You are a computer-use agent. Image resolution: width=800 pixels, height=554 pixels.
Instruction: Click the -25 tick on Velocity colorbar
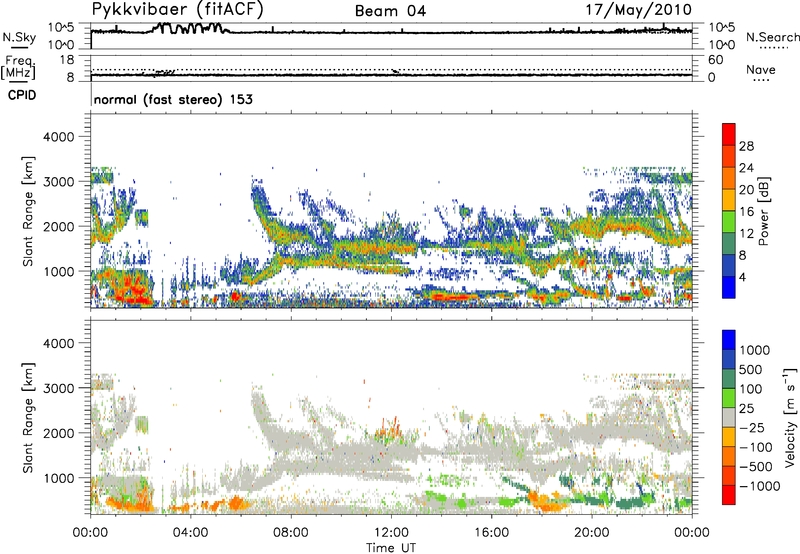coord(751,428)
